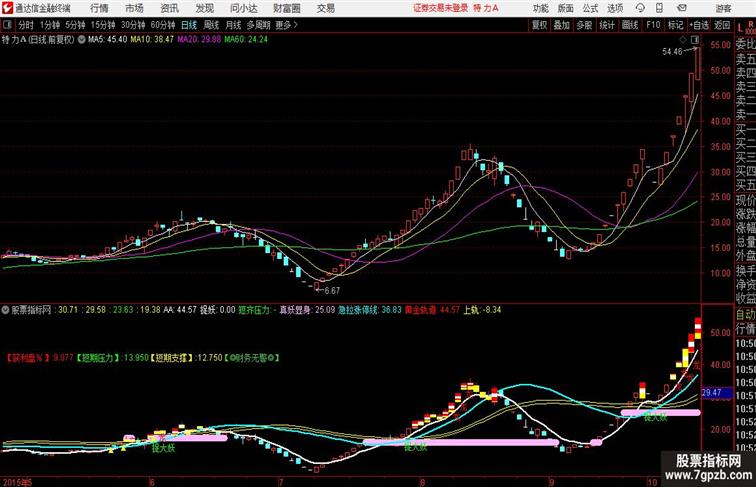Expand the dropdown arrow next to 股票指标网 indicator
This screenshot has width=756, height=487.
pyautogui.click(x=5, y=310)
